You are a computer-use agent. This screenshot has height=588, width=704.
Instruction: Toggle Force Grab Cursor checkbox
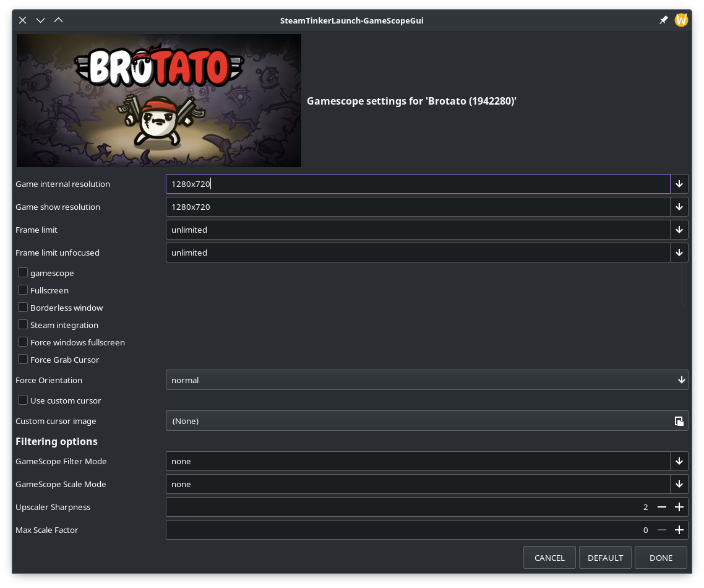pyautogui.click(x=23, y=360)
